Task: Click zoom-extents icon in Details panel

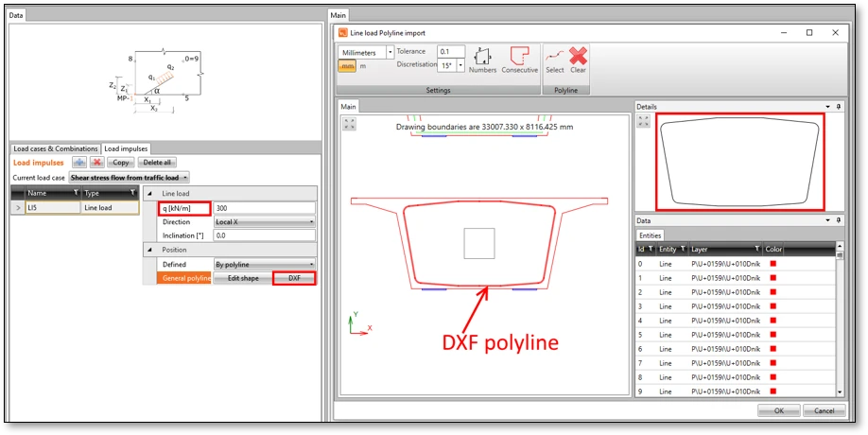Action: click(x=643, y=121)
